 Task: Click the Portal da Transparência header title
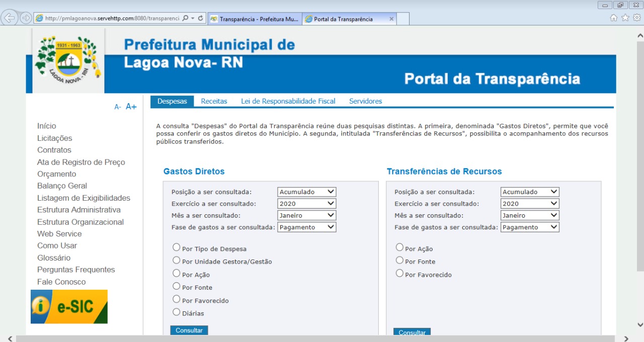[x=492, y=79]
